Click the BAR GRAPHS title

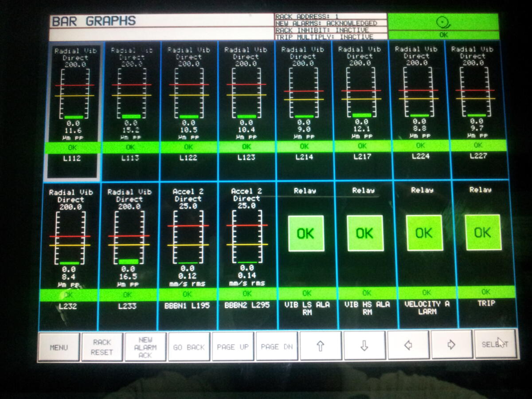point(94,21)
